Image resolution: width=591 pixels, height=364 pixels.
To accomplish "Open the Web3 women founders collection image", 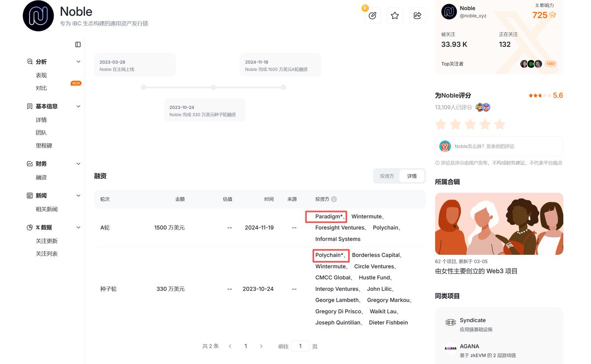I will click(499, 224).
